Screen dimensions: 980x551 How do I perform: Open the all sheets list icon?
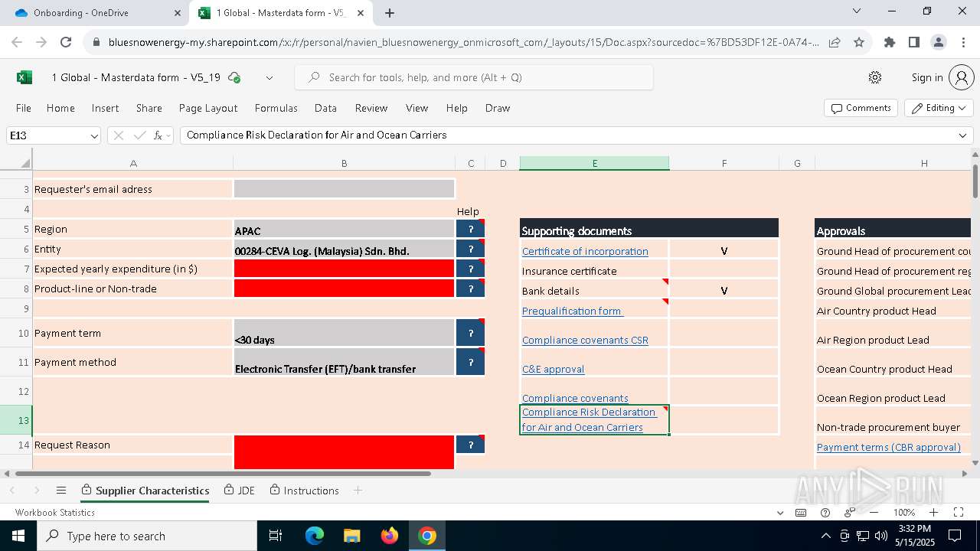pyautogui.click(x=61, y=491)
